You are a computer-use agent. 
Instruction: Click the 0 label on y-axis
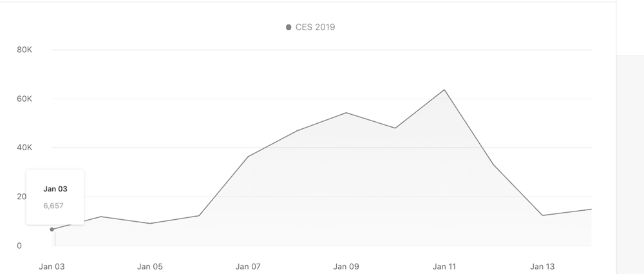point(19,246)
